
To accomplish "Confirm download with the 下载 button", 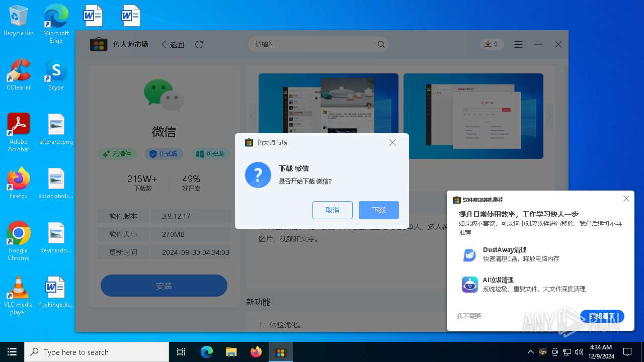I will coord(379,210).
